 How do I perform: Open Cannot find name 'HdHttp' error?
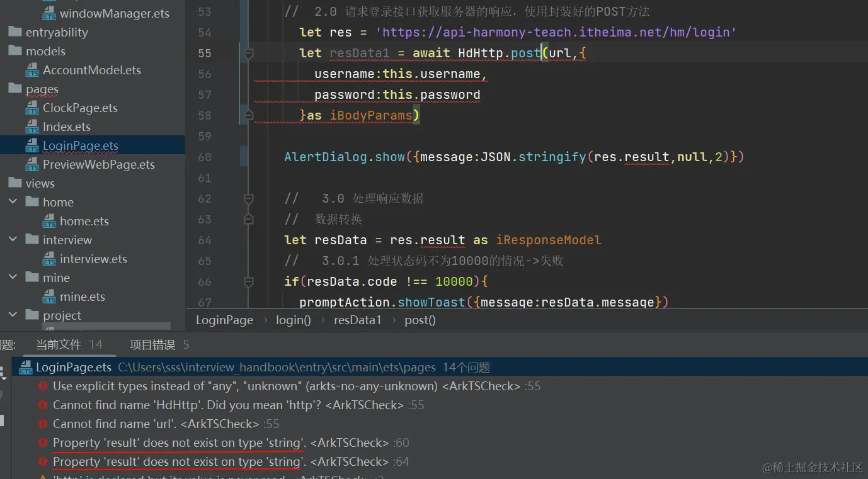[238, 405]
